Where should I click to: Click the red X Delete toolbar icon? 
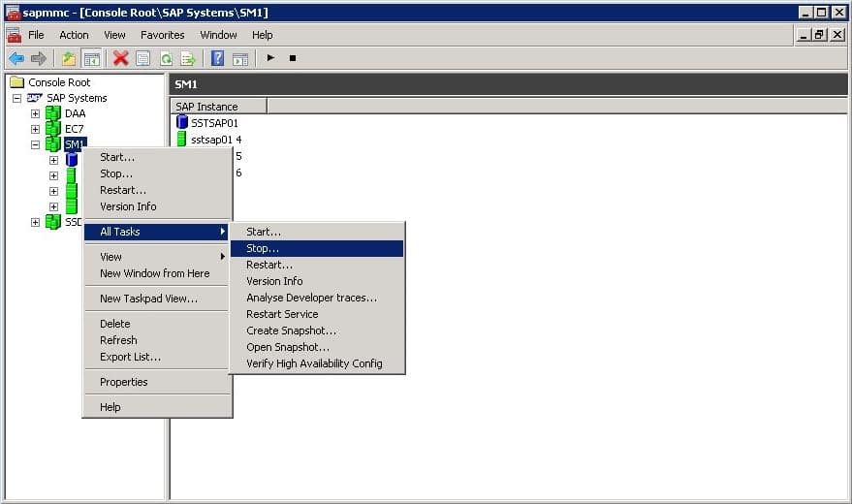(x=120, y=58)
